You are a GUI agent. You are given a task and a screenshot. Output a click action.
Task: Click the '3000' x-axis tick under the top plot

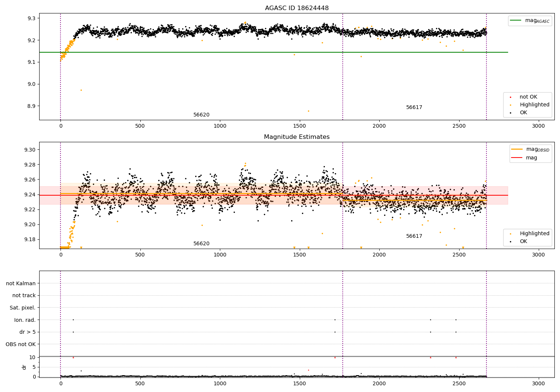click(x=539, y=126)
